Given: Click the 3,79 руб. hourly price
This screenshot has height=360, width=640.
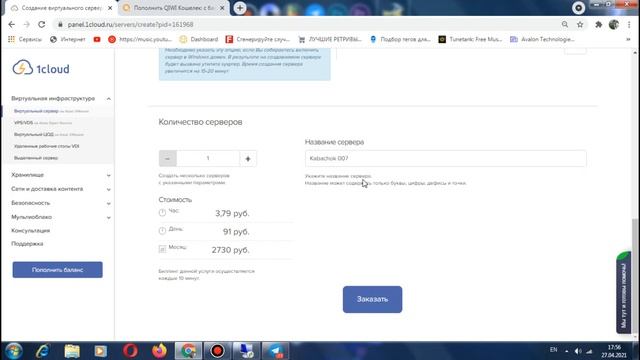Looking at the screenshot, I should pos(232,213).
